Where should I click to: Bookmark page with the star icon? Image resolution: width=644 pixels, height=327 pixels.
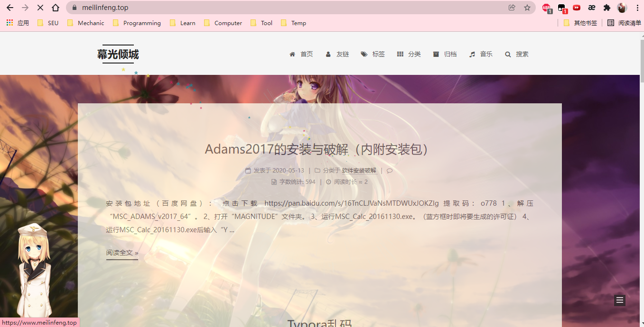click(527, 8)
